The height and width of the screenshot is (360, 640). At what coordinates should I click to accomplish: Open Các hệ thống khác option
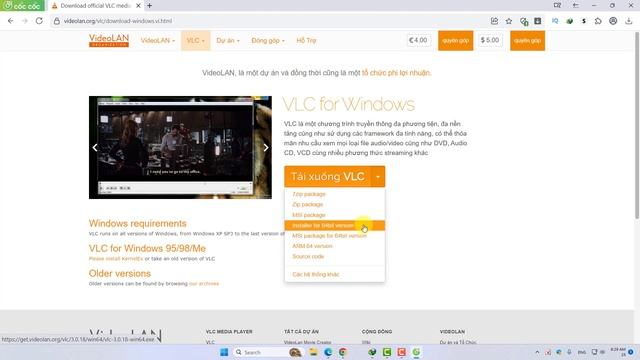click(x=316, y=274)
